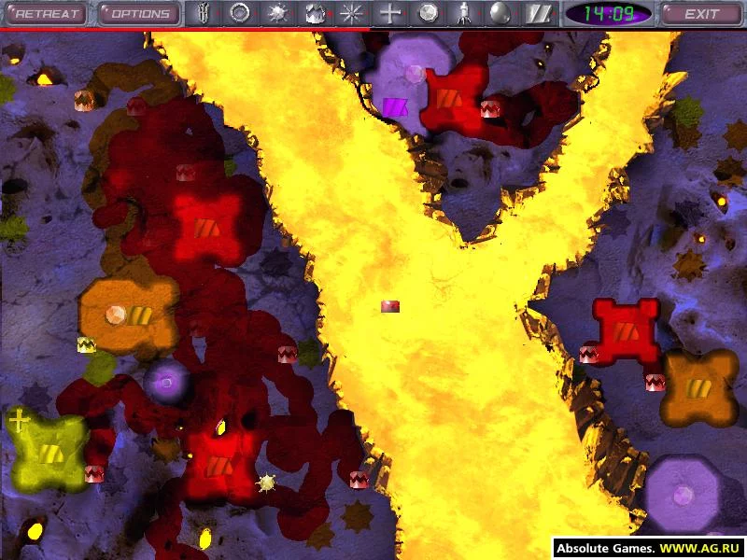Screen dimensions: 747x560
Task: Select the striped hub icon in toolbar
Action: [538, 13]
